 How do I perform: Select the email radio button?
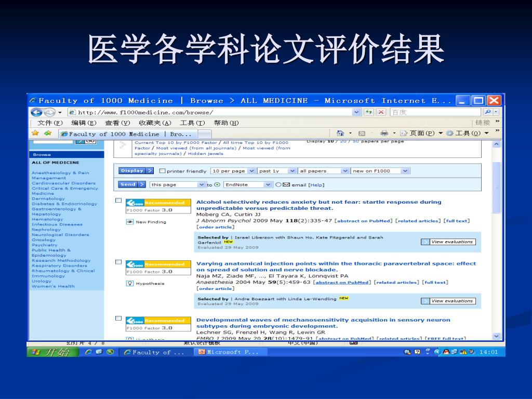tap(278, 184)
